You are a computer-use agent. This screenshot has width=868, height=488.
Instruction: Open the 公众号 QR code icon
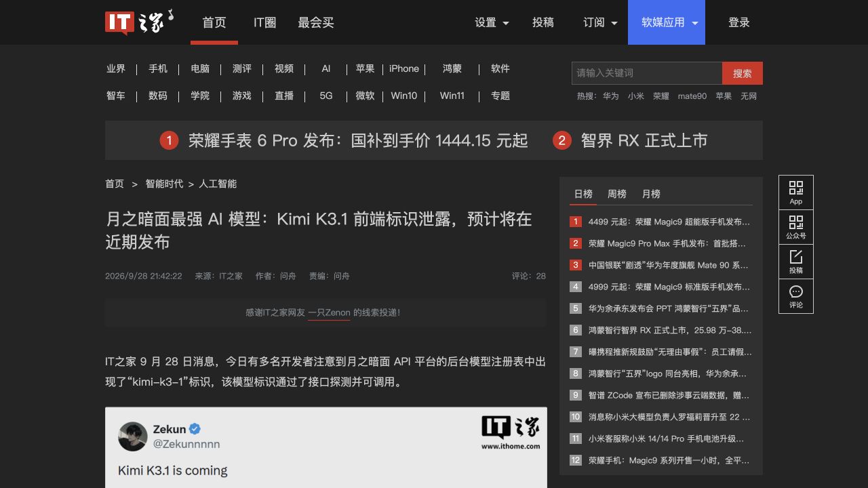click(x=796, y=227)
